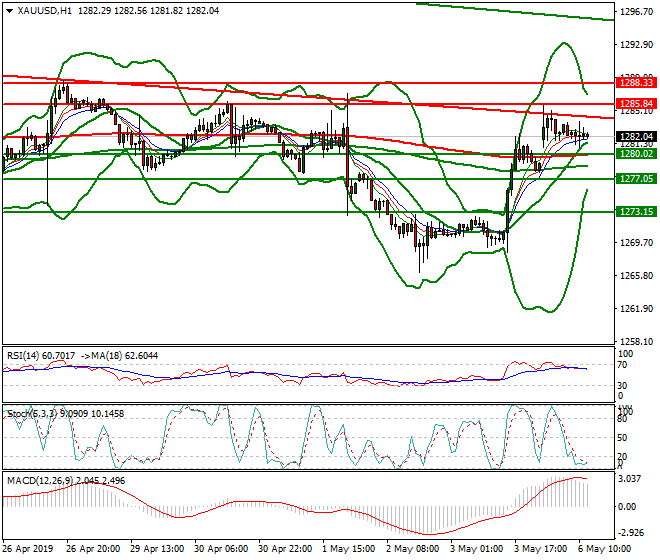
Task: Click the Stochastic 50 level scale label
Action: (622, 437)
